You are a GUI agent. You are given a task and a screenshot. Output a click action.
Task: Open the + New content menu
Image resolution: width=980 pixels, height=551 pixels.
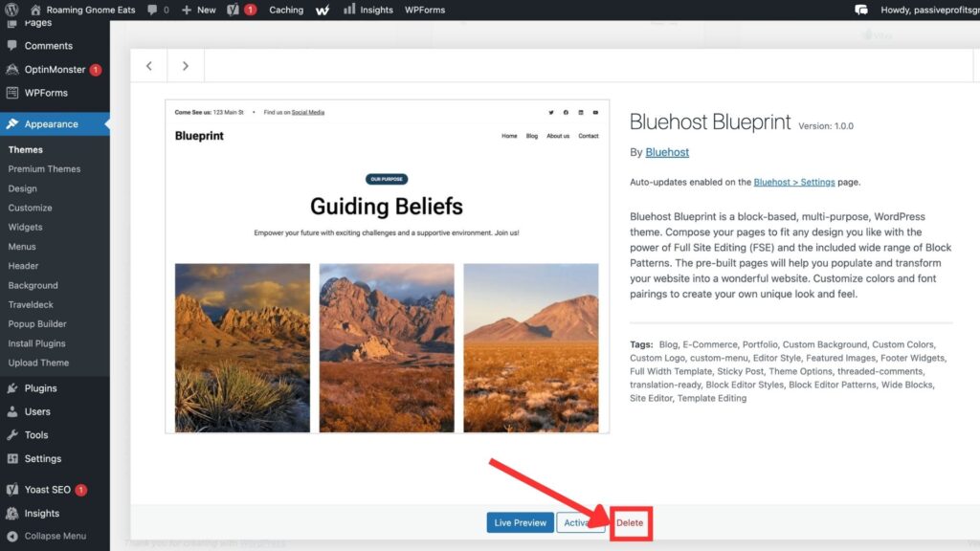199,10
